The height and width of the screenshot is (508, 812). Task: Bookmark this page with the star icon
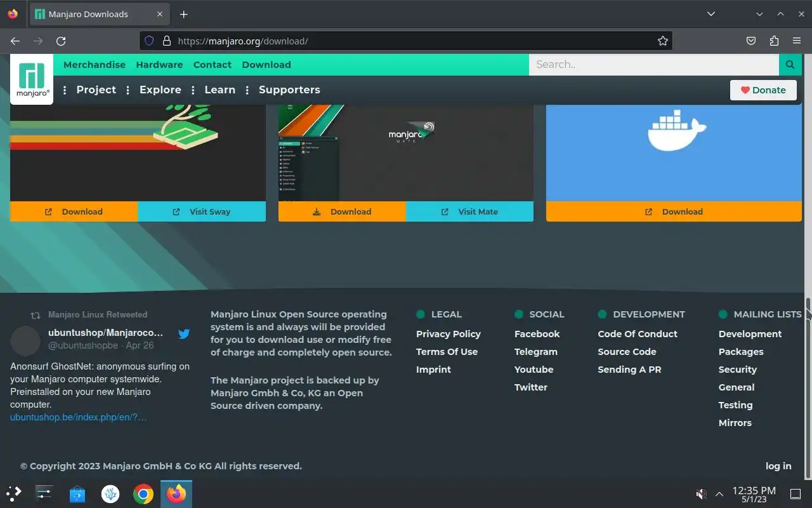(x=663, y=41)
